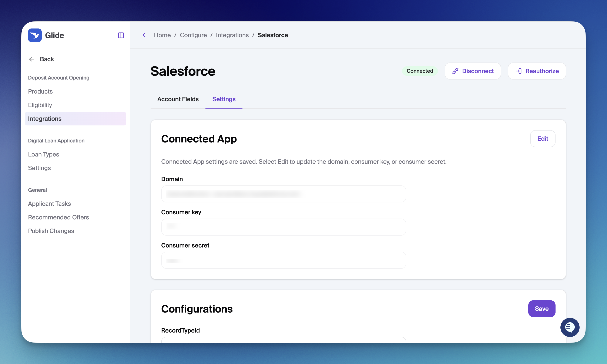Collapse the sidebar panel icon
607x364 pixels.
tap(121, 35)
